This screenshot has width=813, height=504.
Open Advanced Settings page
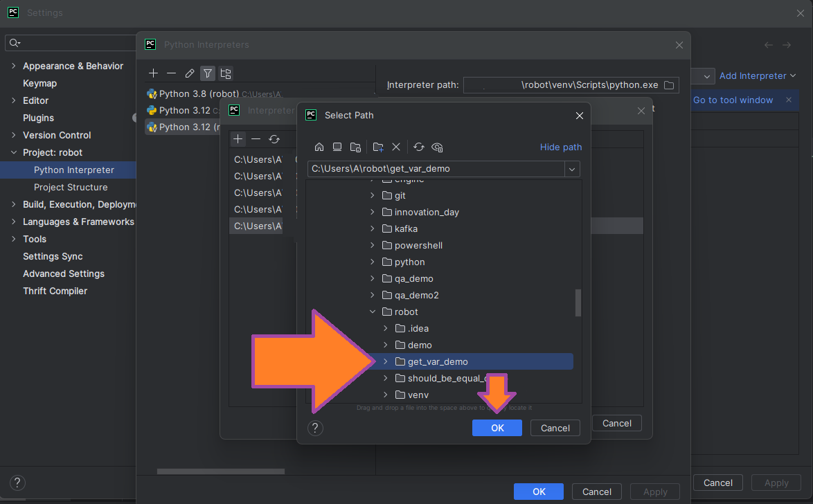coord(64,273)
